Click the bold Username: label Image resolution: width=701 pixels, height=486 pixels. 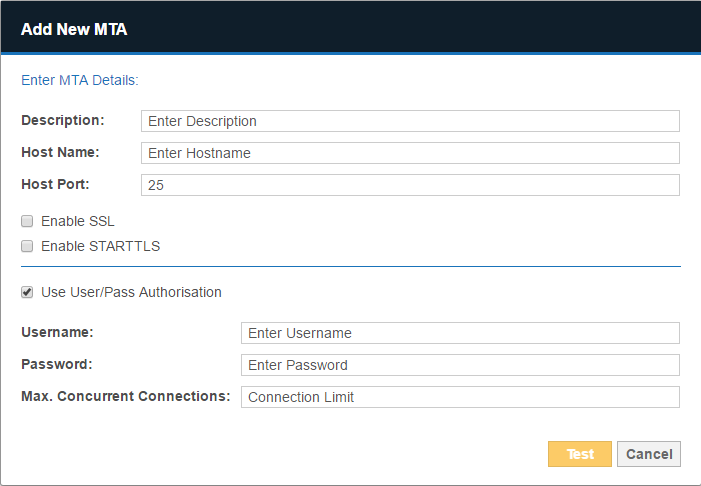(57, 332)
